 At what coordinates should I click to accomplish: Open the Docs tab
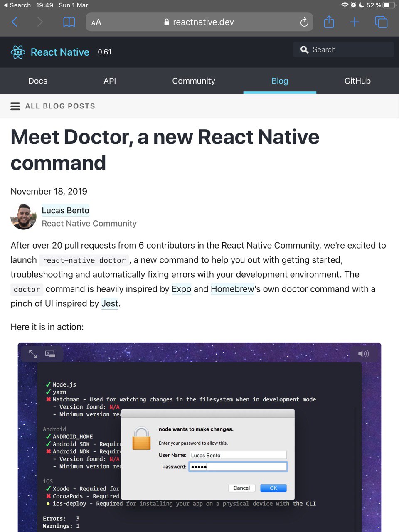click(38, 81)
